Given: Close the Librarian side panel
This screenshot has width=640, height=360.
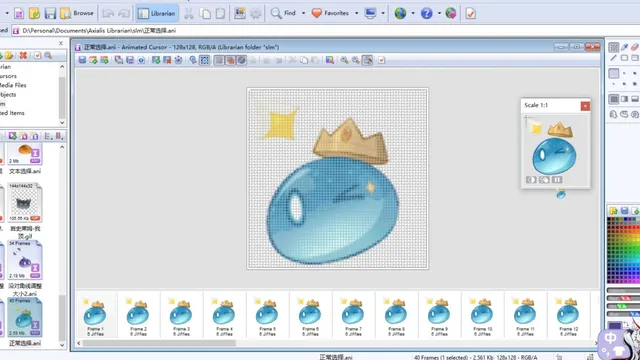Looking at the screenshot, I should [x=61, y=43].
